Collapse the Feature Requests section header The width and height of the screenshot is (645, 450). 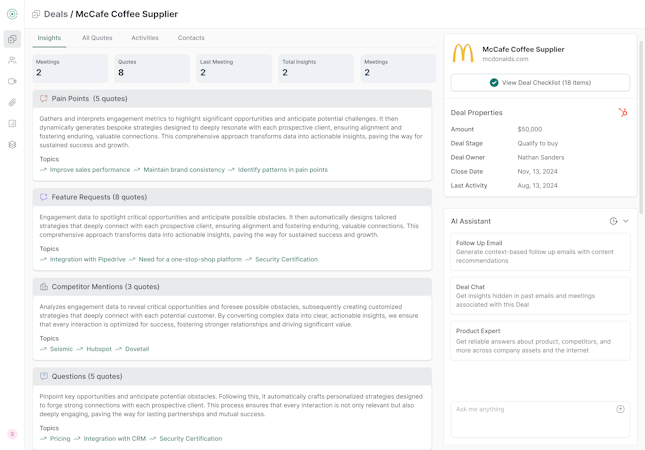[x=232, y=197]
